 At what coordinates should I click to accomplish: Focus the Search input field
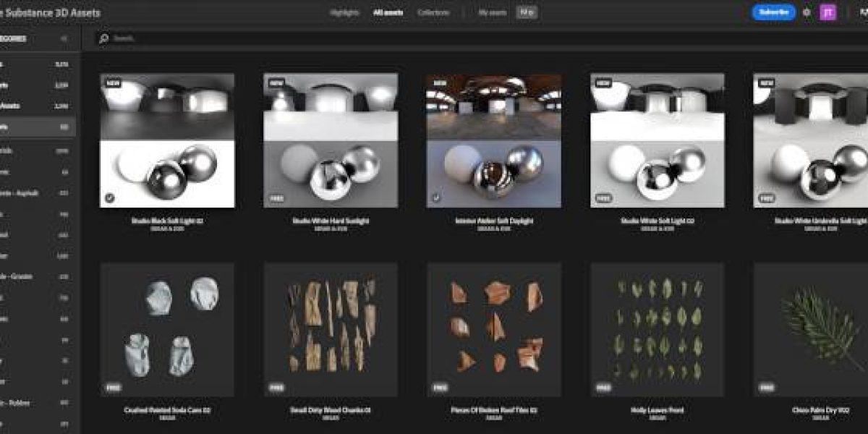click(434, 38)
